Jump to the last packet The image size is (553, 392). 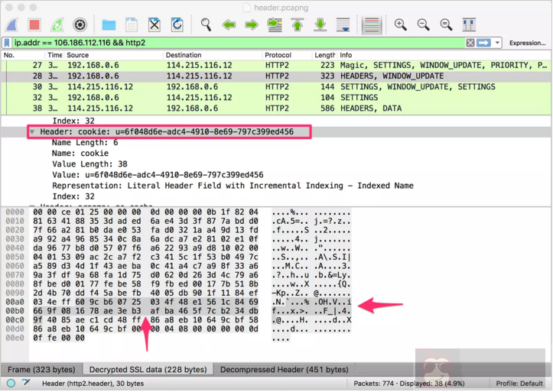320,24
